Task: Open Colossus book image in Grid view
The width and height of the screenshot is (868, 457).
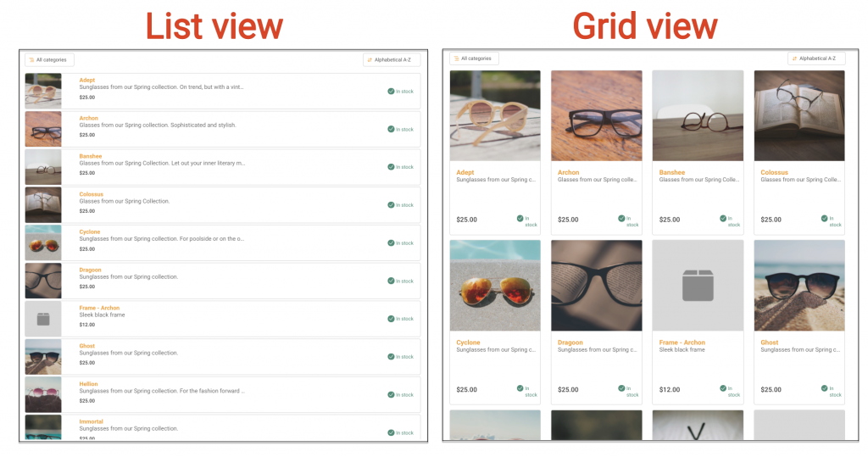Action: tap(799, 115)
